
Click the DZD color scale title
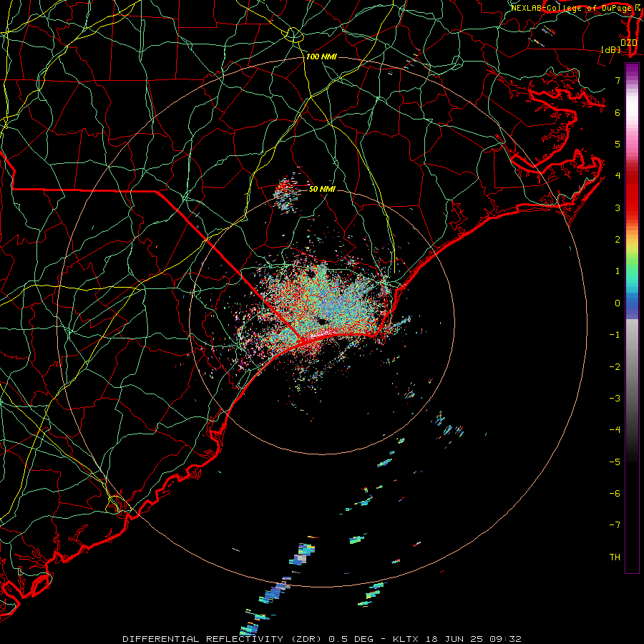(628, 42)
